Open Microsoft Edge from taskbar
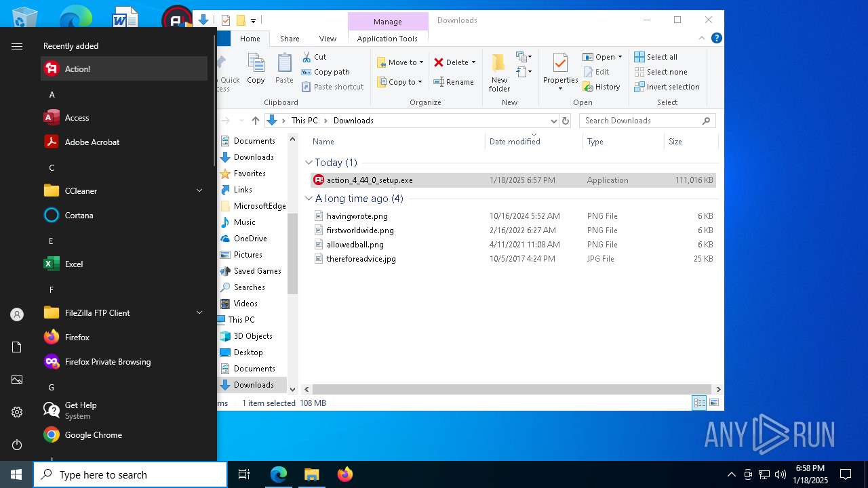 pyautogui.click(x=279, y=474)
